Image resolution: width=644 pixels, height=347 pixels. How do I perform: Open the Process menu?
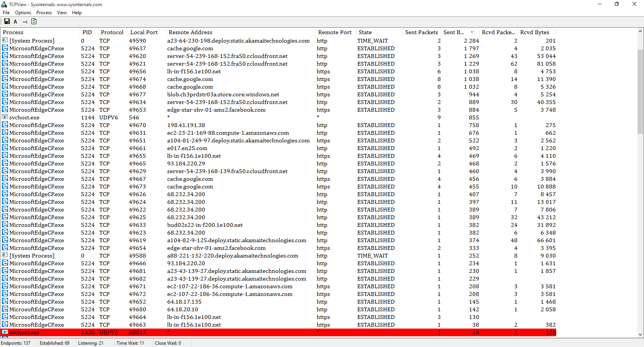44,13
